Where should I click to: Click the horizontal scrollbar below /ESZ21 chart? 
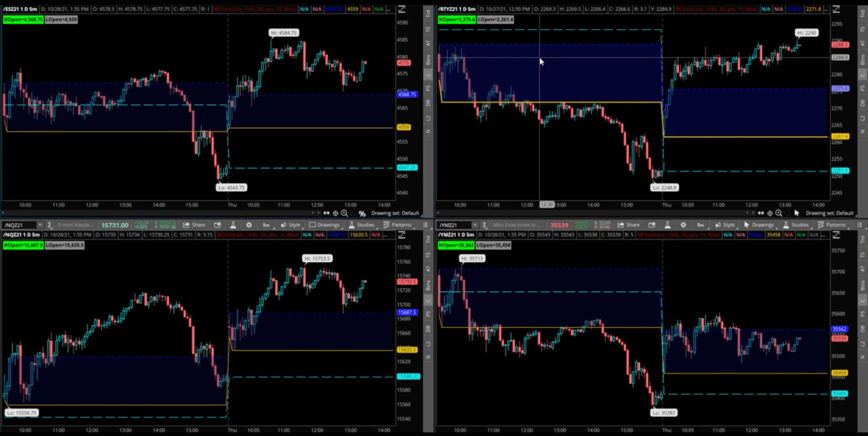point(160,213)
